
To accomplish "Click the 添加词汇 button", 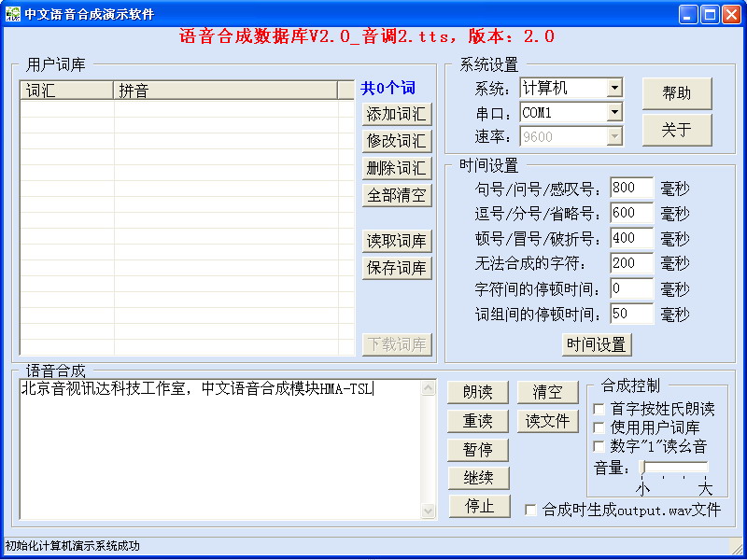I will point(397,114).
